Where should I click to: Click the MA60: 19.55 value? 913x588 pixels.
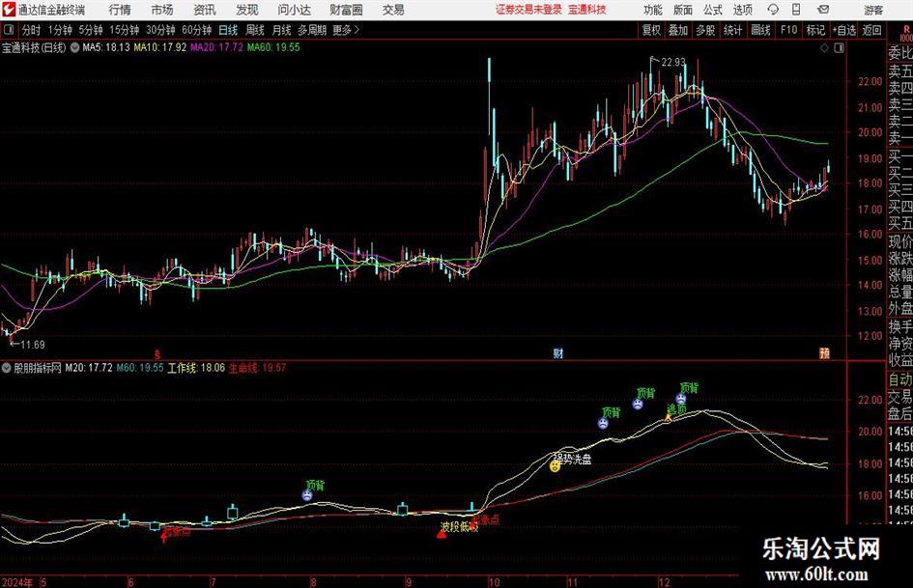[273, 47]
